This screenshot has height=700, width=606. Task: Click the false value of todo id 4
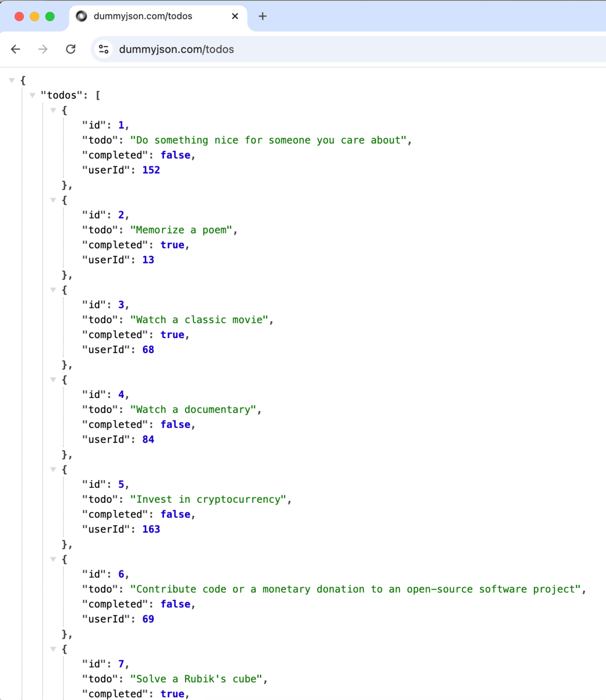tap(175, 424)
